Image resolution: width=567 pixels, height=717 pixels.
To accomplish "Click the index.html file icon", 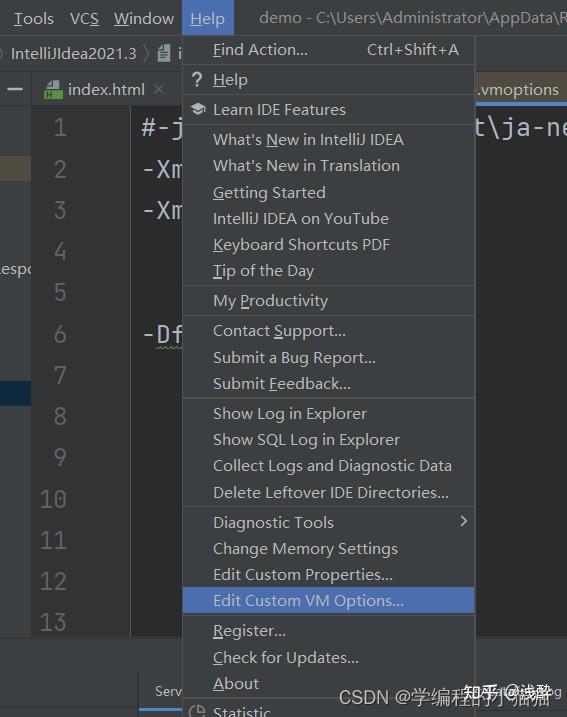I will (x=53, y=90).
